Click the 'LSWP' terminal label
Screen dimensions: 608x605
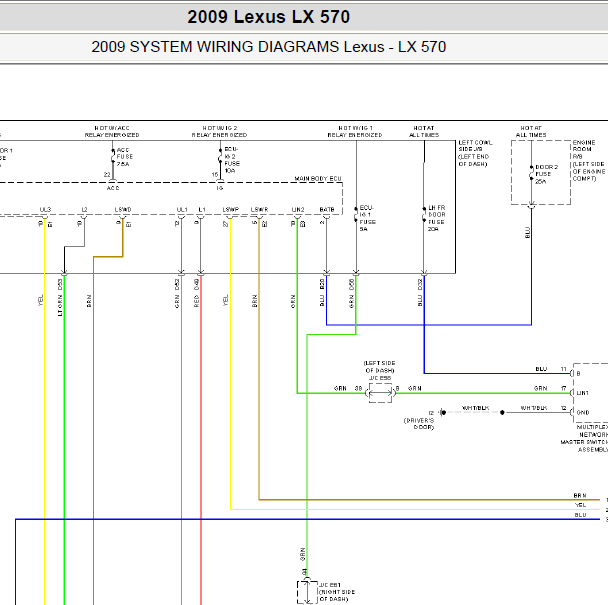coord(230,209)
